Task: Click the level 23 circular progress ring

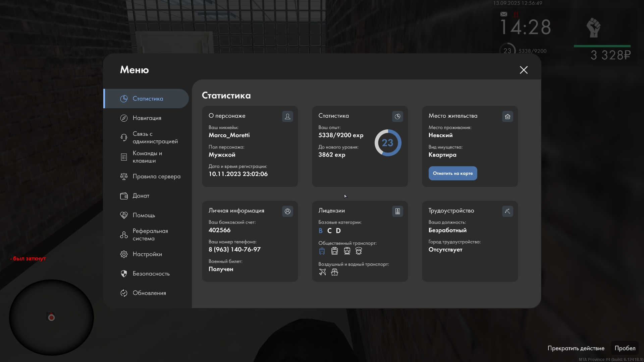Action: point(388,143)
